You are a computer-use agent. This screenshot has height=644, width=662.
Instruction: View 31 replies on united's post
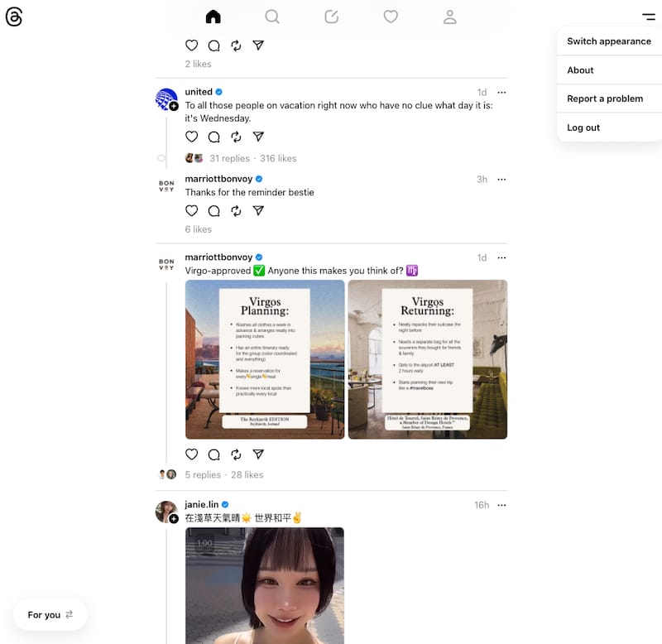point(230,158)
